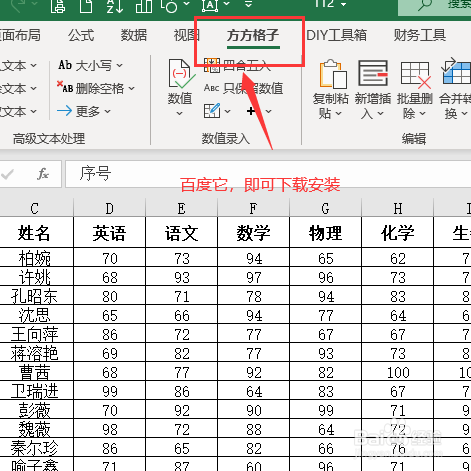Click the 四舍五入 text label
Image resolution: width=471 pixels, height=471 pixels.
coord(247,66)
